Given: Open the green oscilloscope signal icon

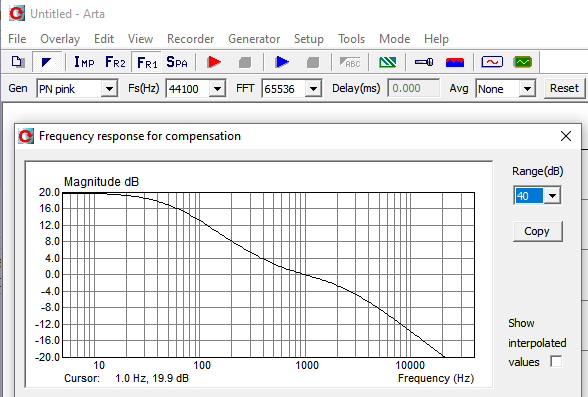Looking at the screenshot, I should [522, 62].
